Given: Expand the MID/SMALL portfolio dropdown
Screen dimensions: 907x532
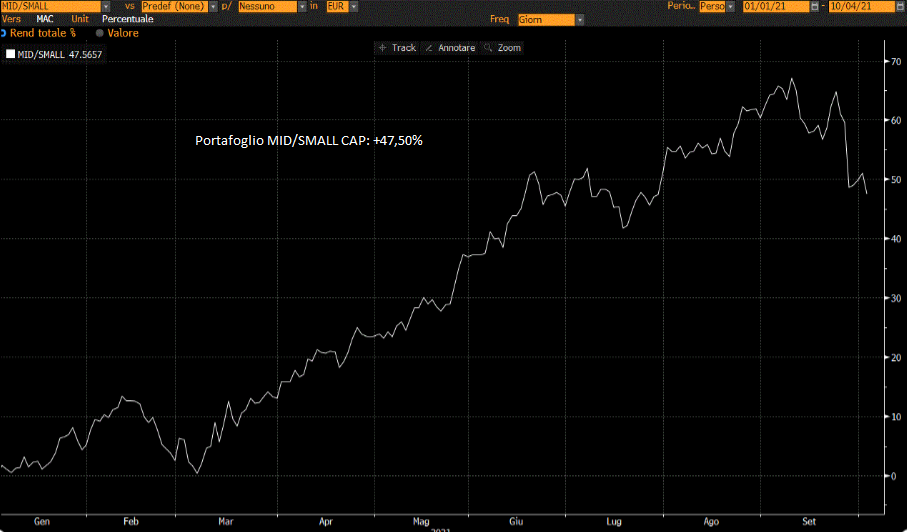Looking at the screenshot, I should tap(106, 6).
